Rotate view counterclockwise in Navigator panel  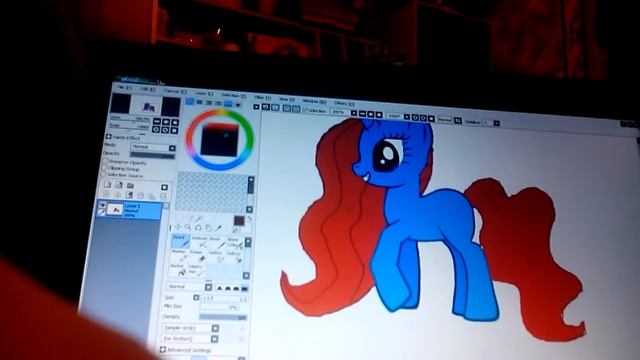pos(156,129)
